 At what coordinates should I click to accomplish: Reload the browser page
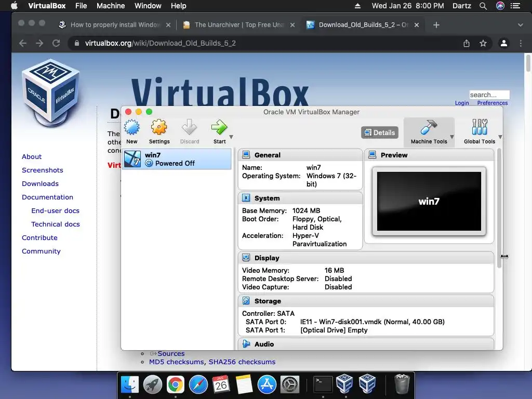click(x=56, y=43)
